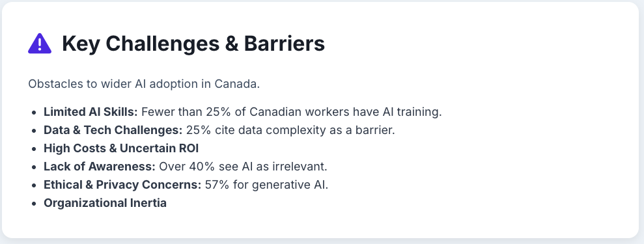Click the 57% for generative AI text

[266, 185]
